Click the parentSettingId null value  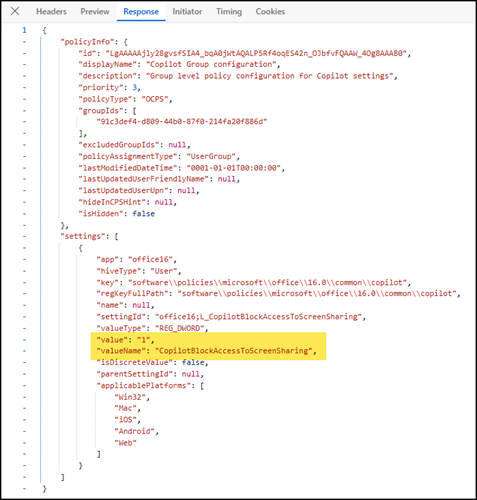pyautogui.click(x=191, y=374)
